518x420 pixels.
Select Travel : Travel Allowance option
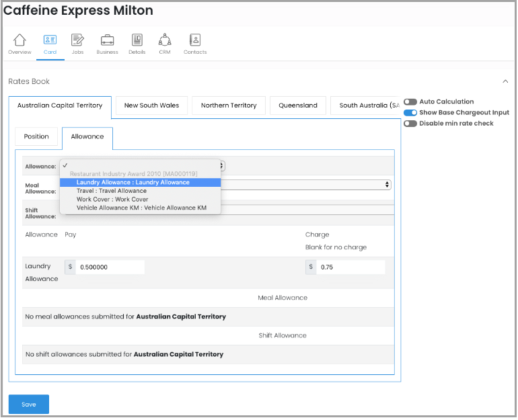click(x=111, y=191)
